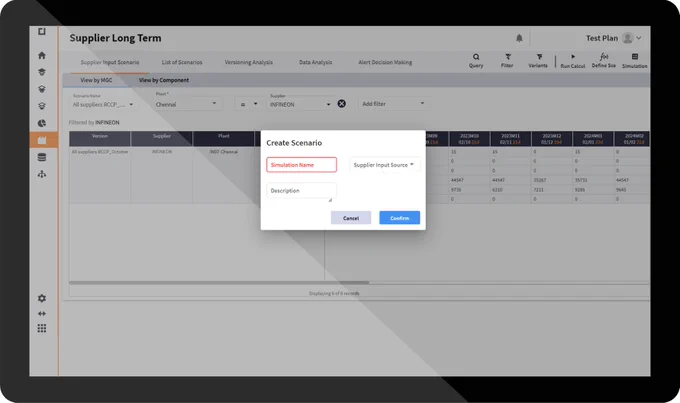Image resolution: width=680 pixels, height=403 pixels.
Task: Click the 2023M10 column header
Action: [x=469, y=139]
